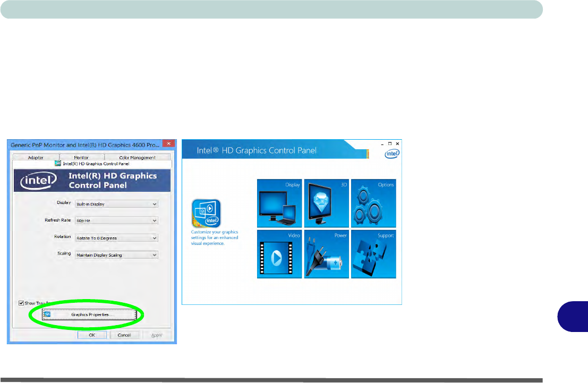Click the icon inside Graphics Properties button
The width and height of the screenshot is (588, 383).
coord(47,314)
